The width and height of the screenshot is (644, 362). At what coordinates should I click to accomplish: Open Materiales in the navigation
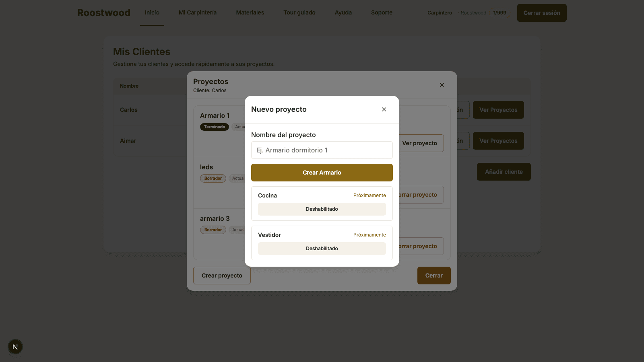[250, 12]
